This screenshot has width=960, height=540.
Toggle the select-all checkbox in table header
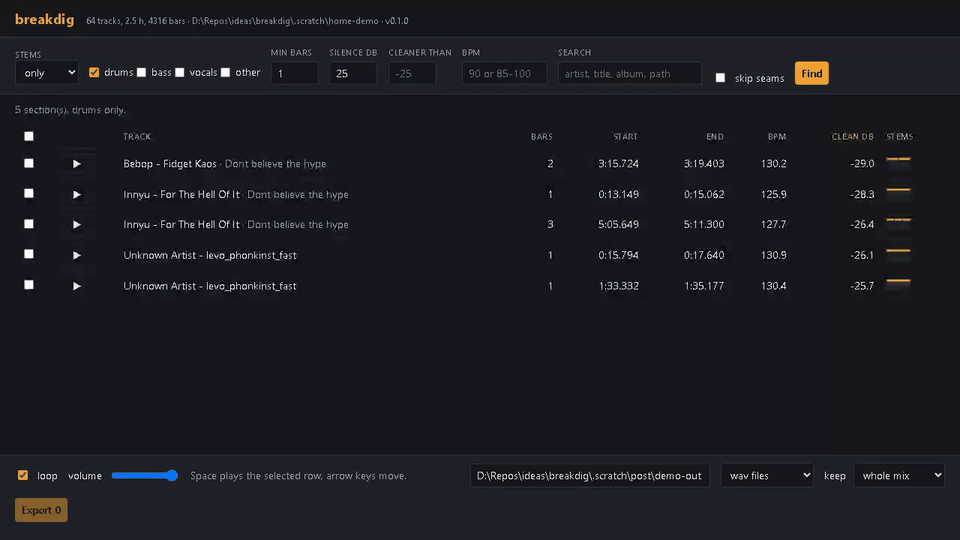29,136
